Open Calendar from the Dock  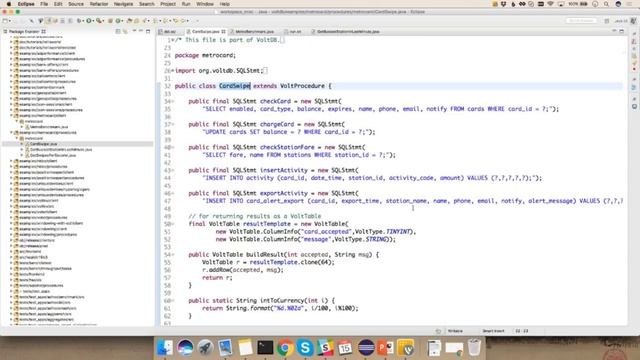click(x=345, y=348)
